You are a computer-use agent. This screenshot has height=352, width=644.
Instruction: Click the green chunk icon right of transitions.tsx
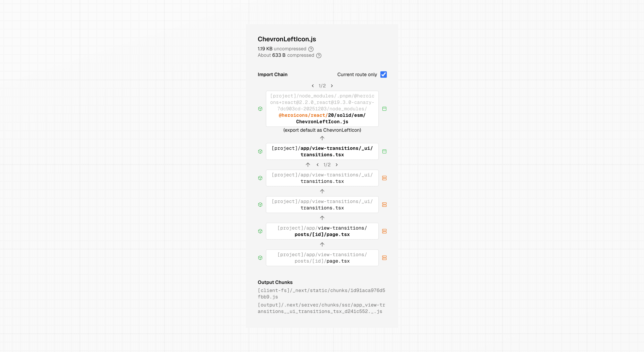[x=385, y=151]
